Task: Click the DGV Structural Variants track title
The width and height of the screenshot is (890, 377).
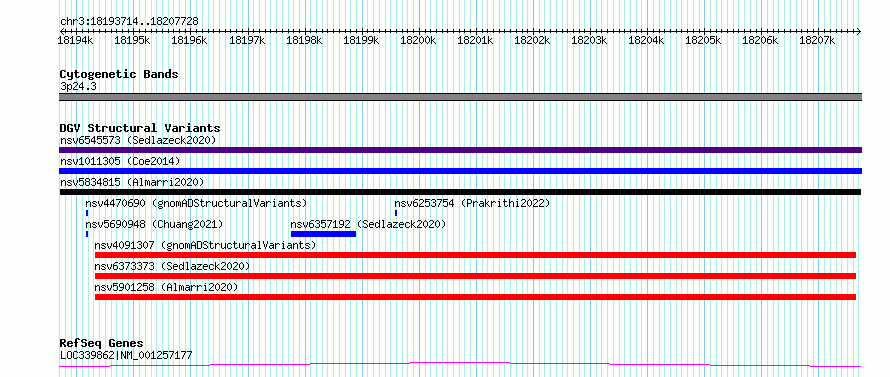Action: [140, 128]
